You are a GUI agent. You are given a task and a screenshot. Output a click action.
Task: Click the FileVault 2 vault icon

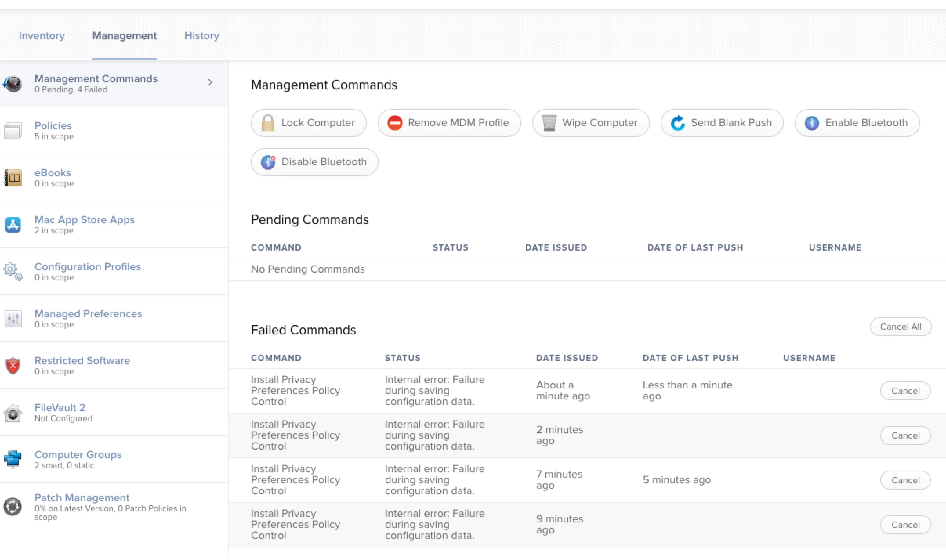coord(13,413)
